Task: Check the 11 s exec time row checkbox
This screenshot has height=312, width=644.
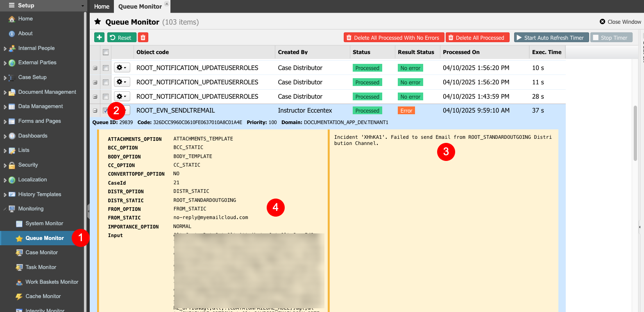Action: [106, 82]
